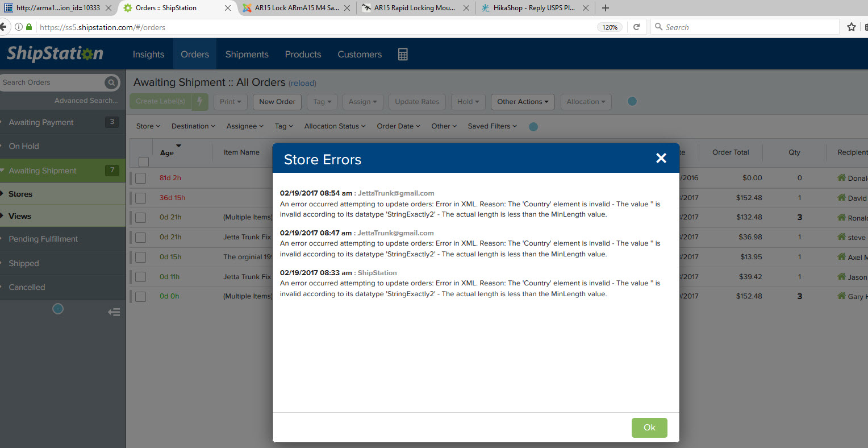Check the order aged 0d 11h
The image size is (868, 448).
click(x=141, y=277)
